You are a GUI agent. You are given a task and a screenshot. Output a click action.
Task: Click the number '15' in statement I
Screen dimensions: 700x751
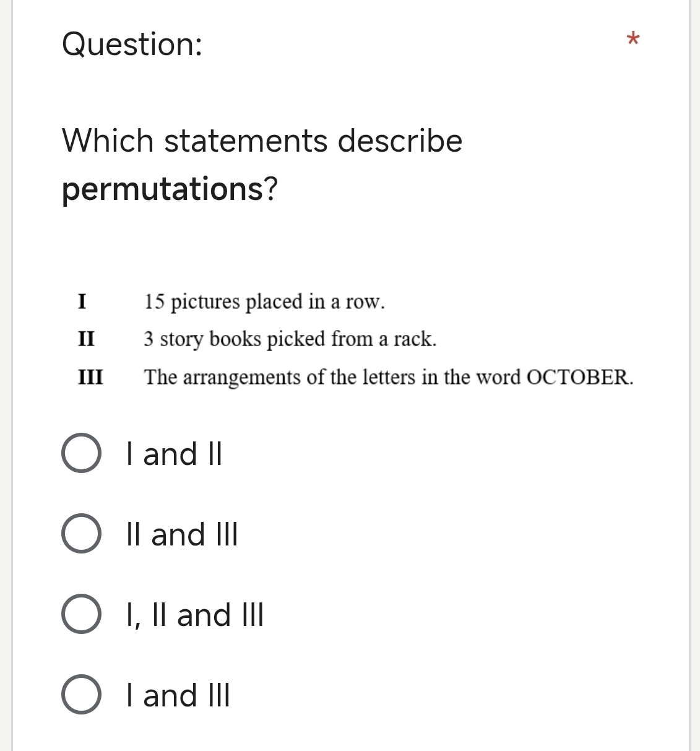pos(154,302)
